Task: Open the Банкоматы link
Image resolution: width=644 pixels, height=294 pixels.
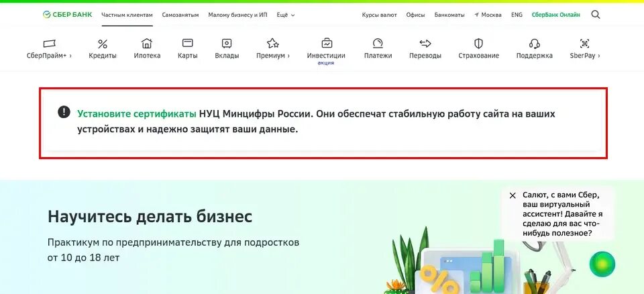Action: [449, 15]
